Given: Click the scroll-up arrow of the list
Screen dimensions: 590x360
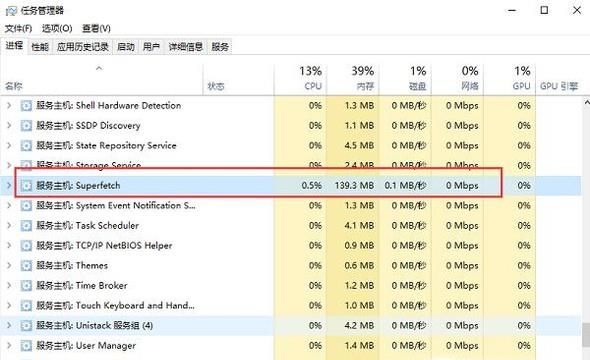Looking at the screenshot, I should coord(586,102).
